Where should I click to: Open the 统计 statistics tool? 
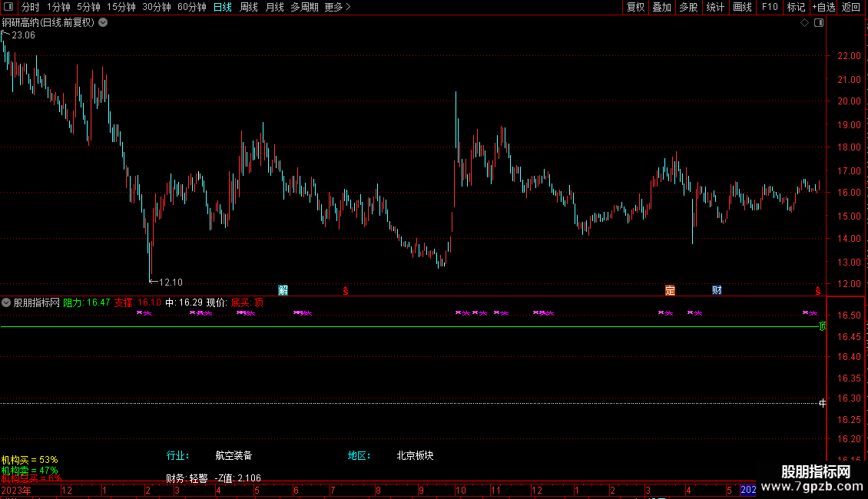(714, 7)
